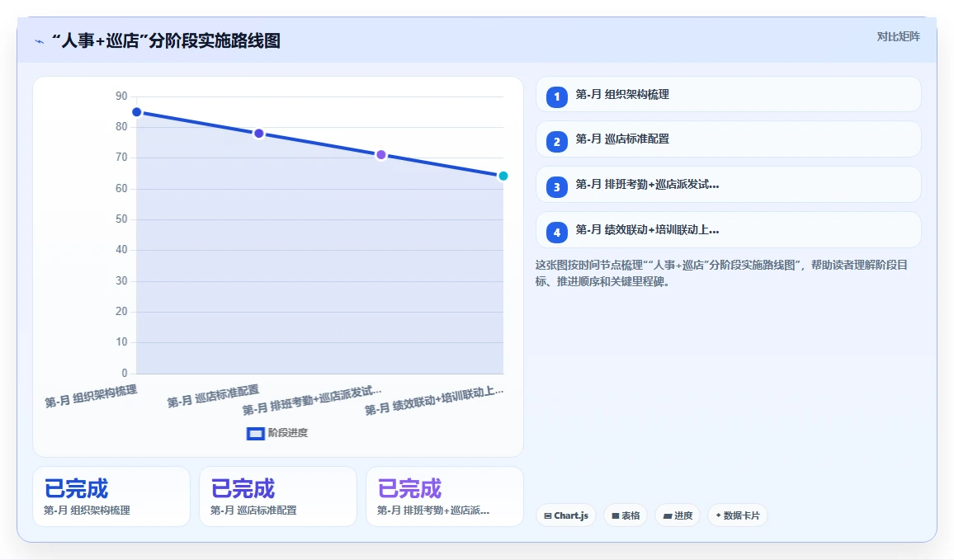This screenshot has height=560, width=954.
Task: Click the second chart data point near 78
Action: [x=258, y=133]
